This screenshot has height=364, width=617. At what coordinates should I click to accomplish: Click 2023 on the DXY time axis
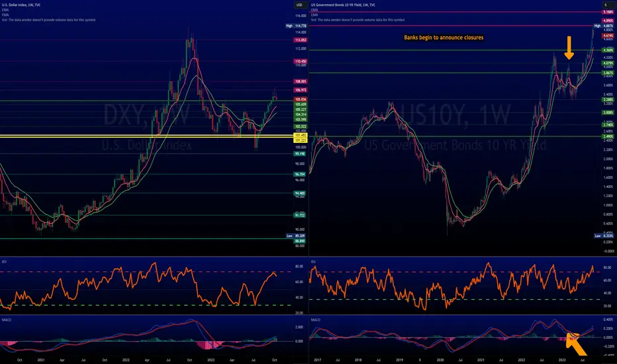211,359
